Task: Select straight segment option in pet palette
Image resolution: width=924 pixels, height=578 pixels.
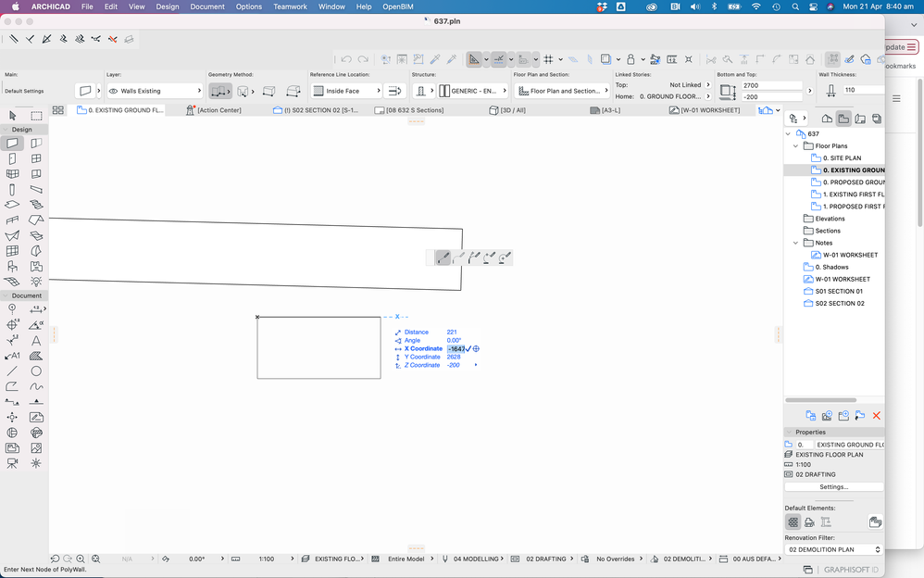Action: point(443,258)
